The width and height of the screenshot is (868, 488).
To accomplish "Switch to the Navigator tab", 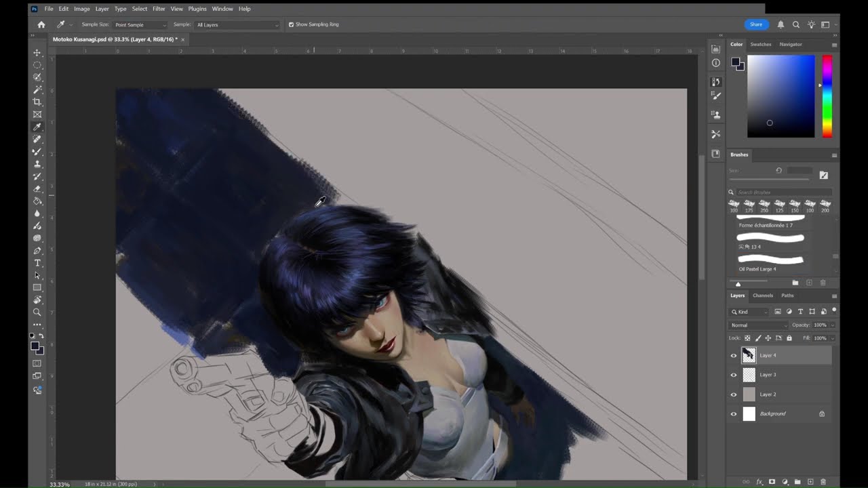I will coord(791,44).
